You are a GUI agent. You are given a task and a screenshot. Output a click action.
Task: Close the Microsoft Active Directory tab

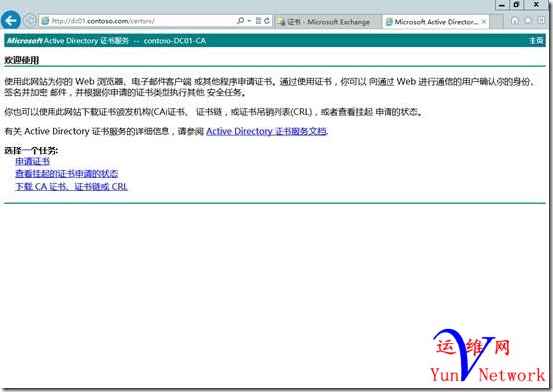point(484,22)
